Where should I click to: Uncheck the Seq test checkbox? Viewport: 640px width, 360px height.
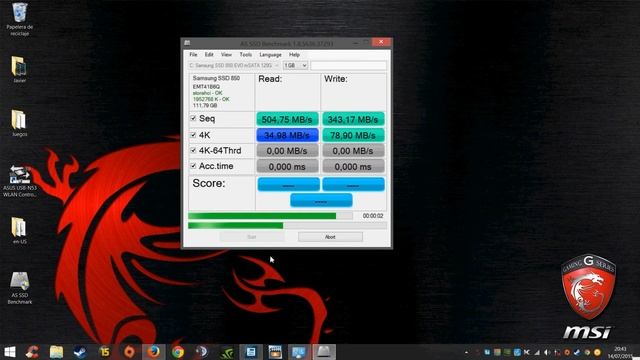pyautogui.click(x=193, y=118)
